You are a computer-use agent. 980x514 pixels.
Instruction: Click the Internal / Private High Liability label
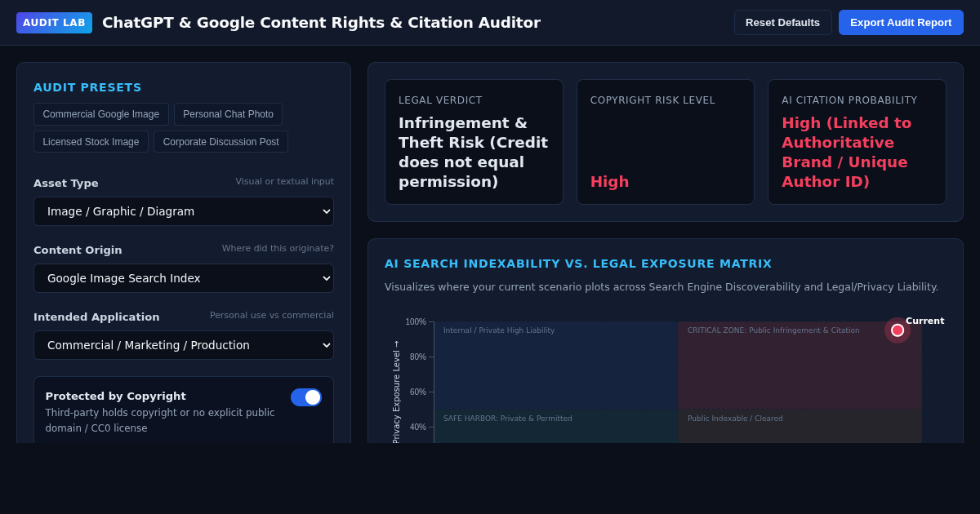tap(499, 330)
